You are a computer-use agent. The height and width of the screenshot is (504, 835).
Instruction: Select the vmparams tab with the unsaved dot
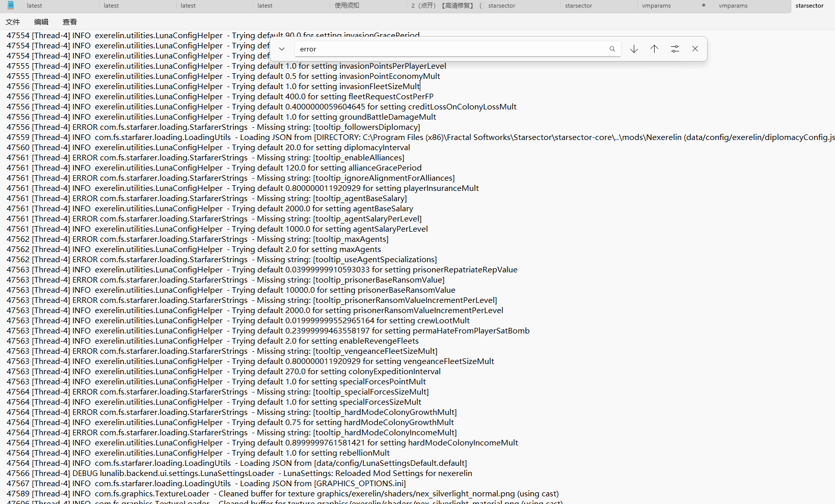pos(656,6)
